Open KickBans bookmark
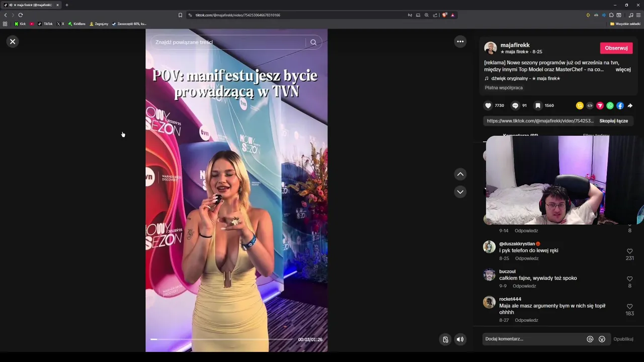Viewport: 644px width, 362px height. coord(77,24)
